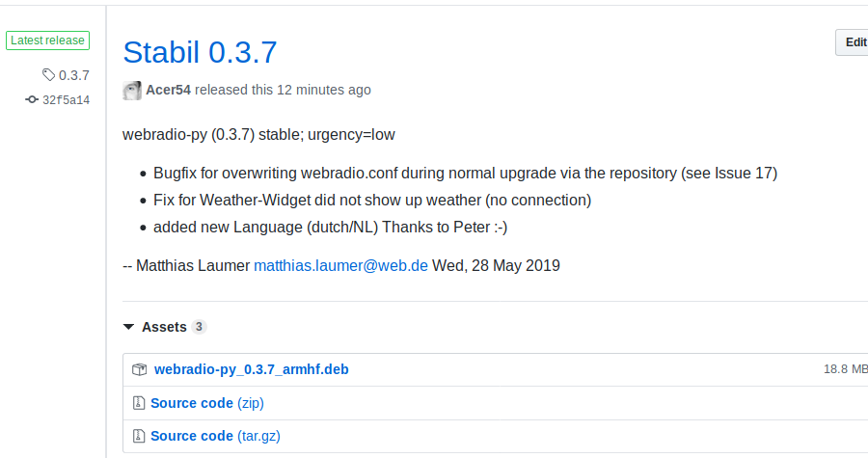The image size is (868, 458).
Task: Open the Acer54 user profile link
Action: pos(168,90)
